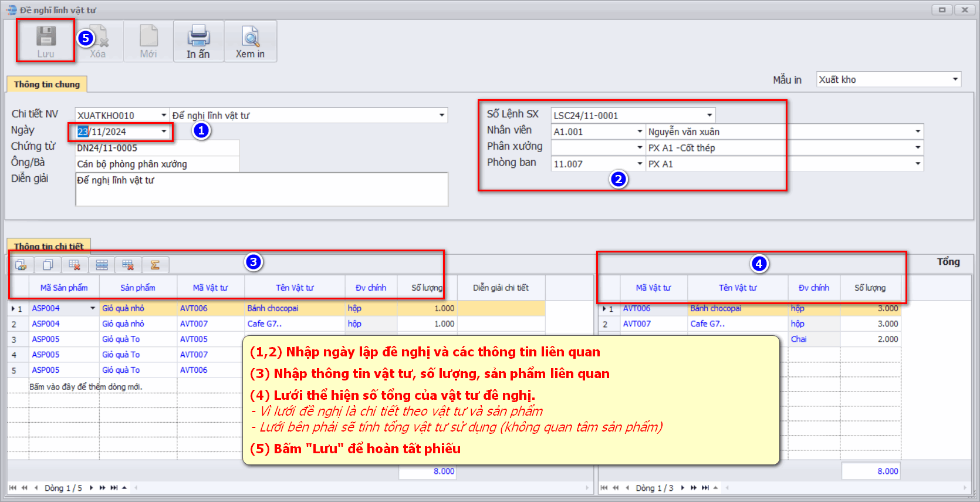Open the Mẫu in dropdown showing Xuất kho
Screen dimensions: 980x502
(955, 79)
